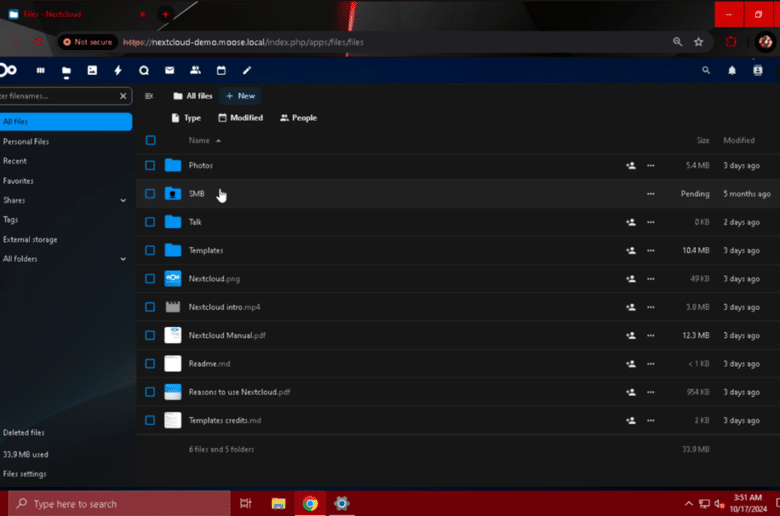Open File Explorer from taskbar
The width and height of the screenshot is (780, 516).
tap(279, 504)
